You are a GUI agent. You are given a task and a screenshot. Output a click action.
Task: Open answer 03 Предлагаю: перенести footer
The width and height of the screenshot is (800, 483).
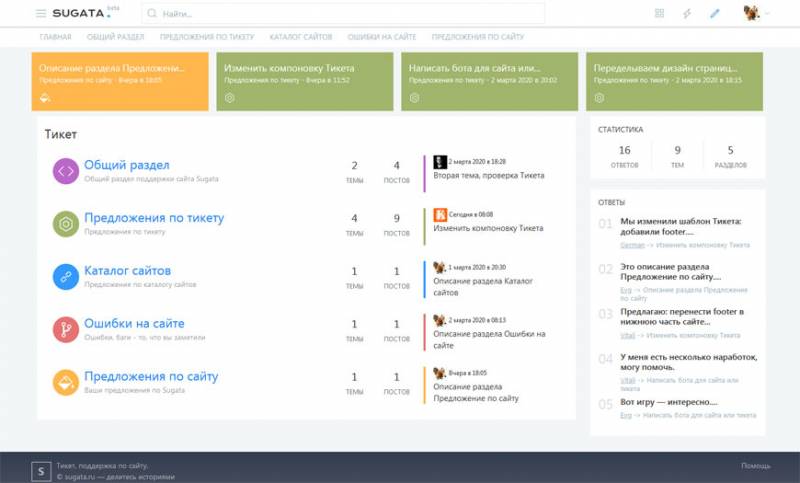coord(682,317)
